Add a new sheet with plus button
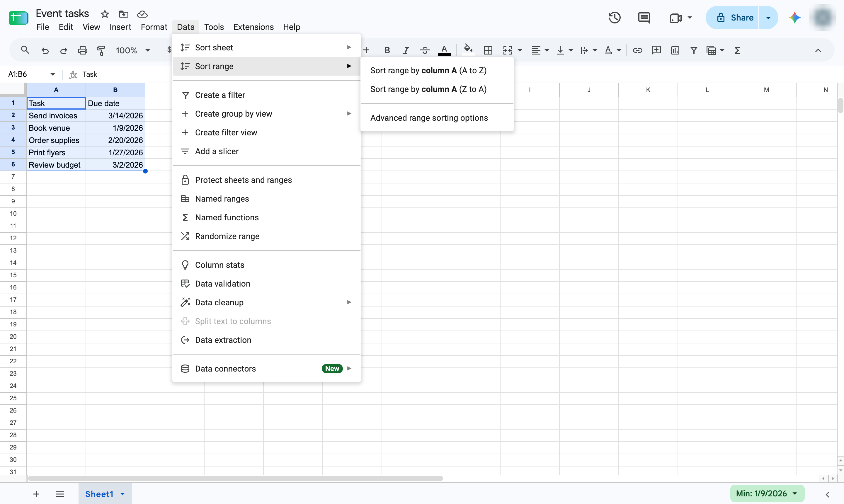The width and height of the screenshot is (844, 504). 36,494
